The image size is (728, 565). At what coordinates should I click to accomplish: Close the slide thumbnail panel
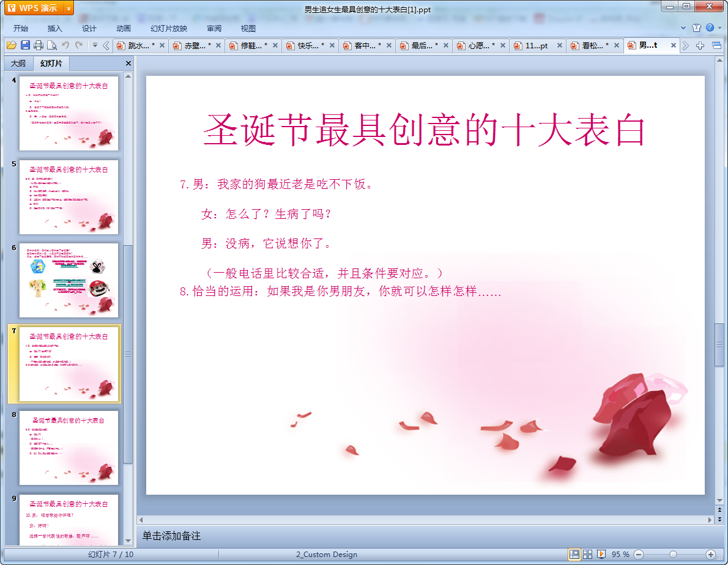click(x=128, y=63)
